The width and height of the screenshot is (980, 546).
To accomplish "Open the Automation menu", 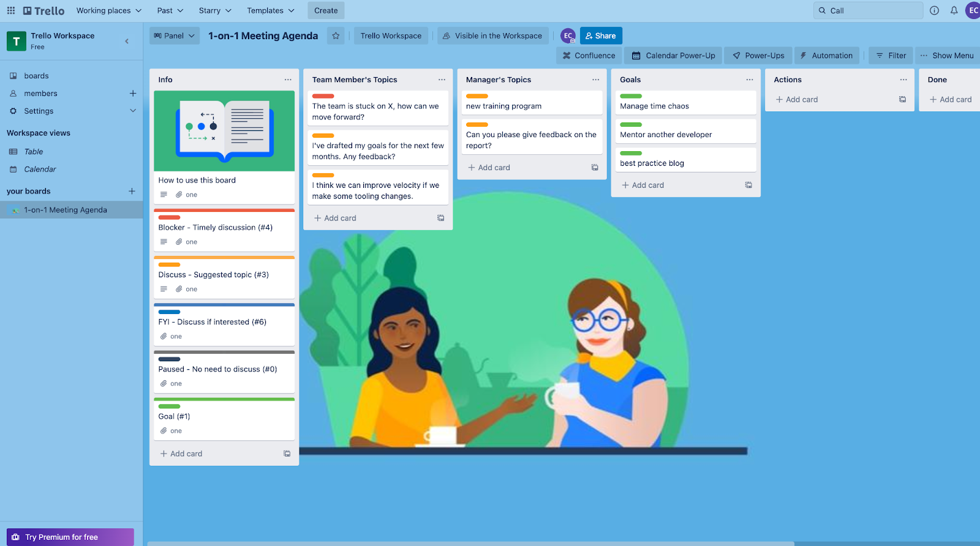I will tap(827, 55).
